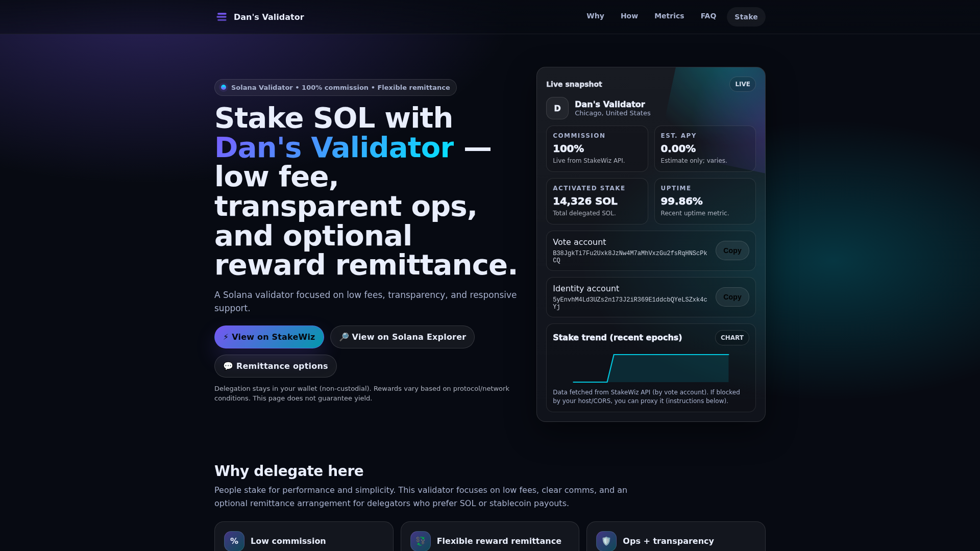
Task: Click the LIVE status badge
Action: click(x=743, y=84)
